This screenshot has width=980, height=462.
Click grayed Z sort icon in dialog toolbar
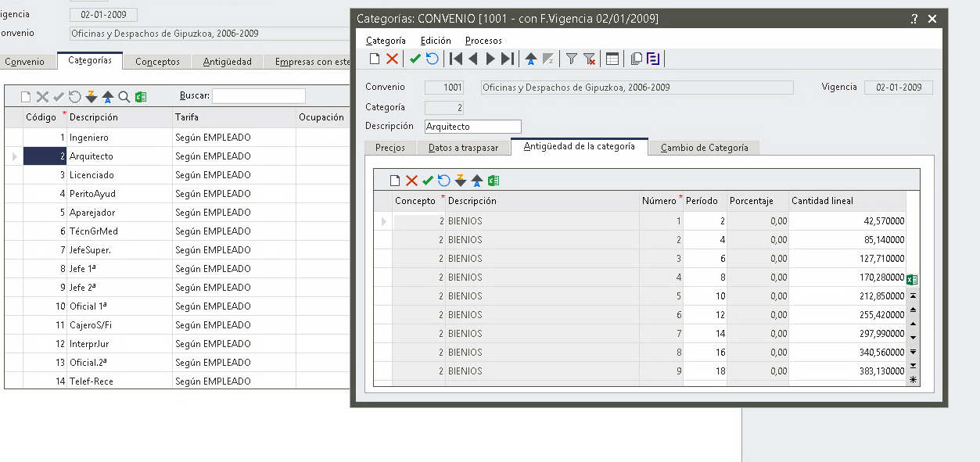pos(548,59)
